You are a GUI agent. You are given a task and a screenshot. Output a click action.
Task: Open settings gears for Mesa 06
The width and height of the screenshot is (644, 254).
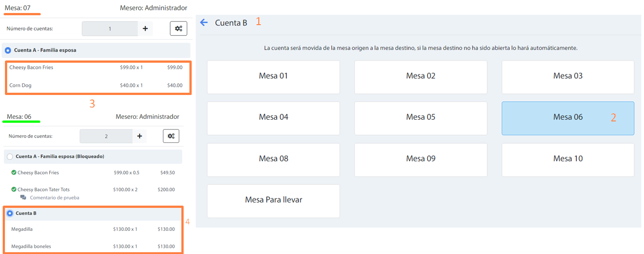(x=171, y=136)
